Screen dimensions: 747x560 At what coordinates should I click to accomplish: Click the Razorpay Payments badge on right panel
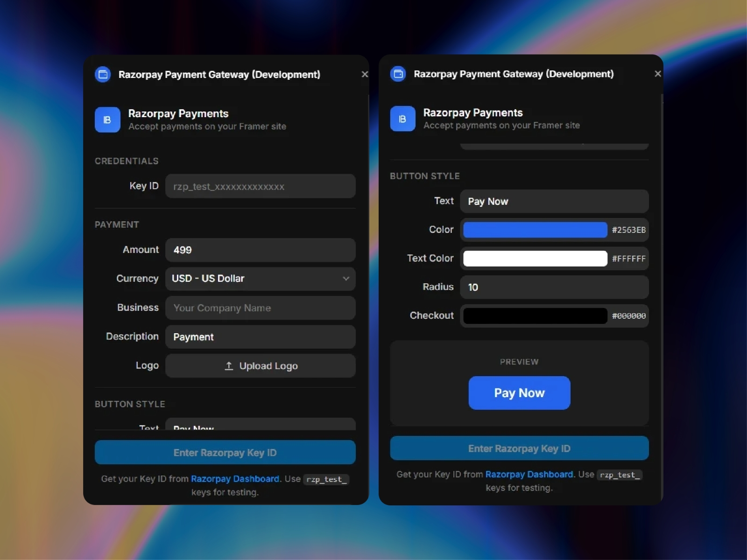click(402, 119)
